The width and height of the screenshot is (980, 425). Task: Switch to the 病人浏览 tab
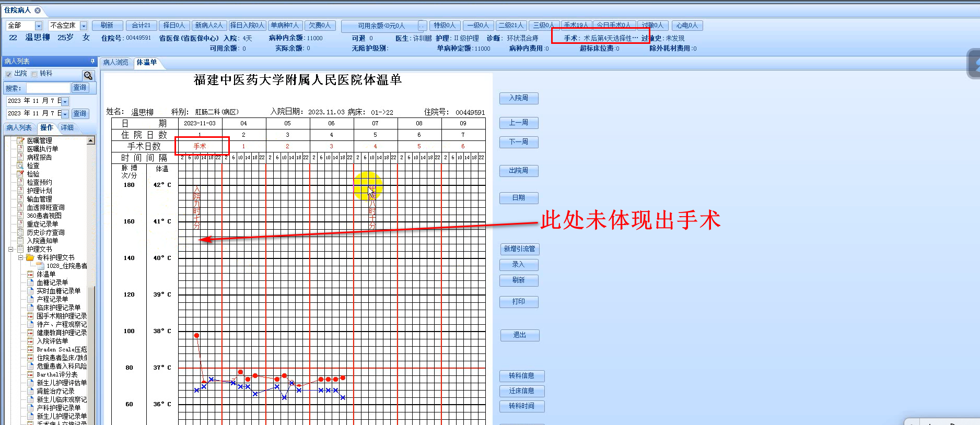tap(115, 63)
